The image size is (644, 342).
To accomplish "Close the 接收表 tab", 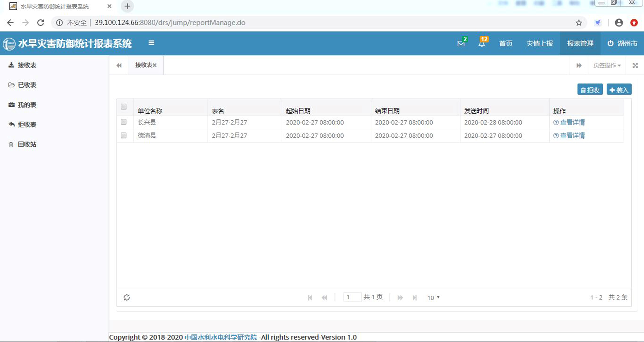I will (155, 65).
